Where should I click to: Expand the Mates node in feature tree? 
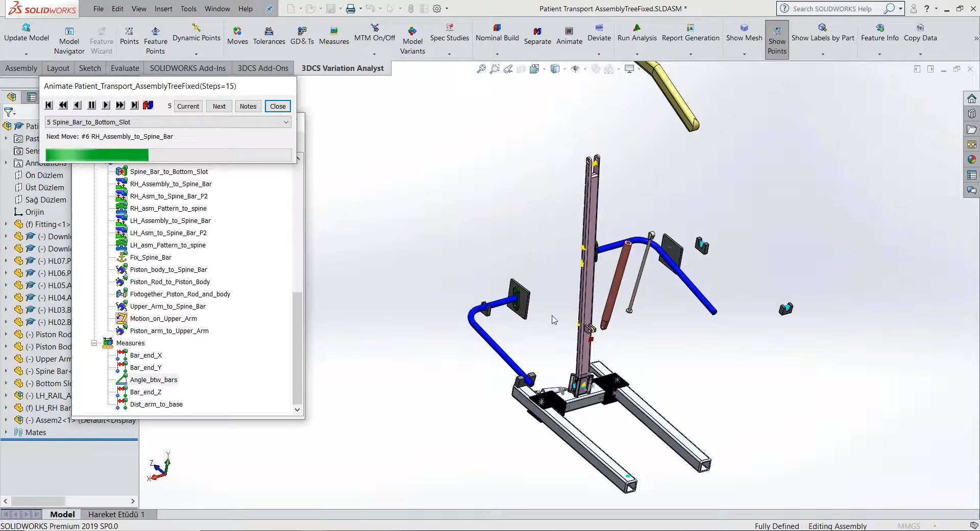click(x=6, y=432)
